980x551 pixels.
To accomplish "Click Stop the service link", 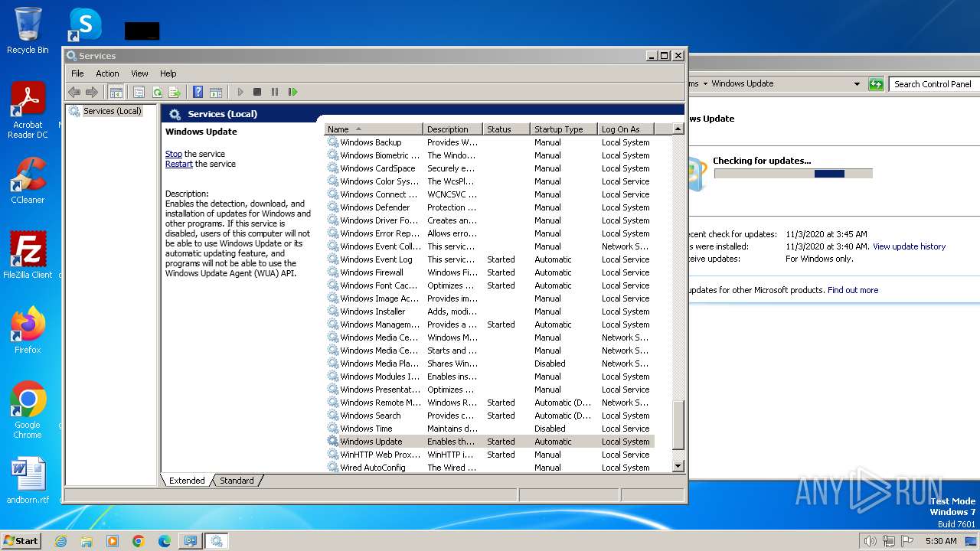I will click(x=174, y=154).
